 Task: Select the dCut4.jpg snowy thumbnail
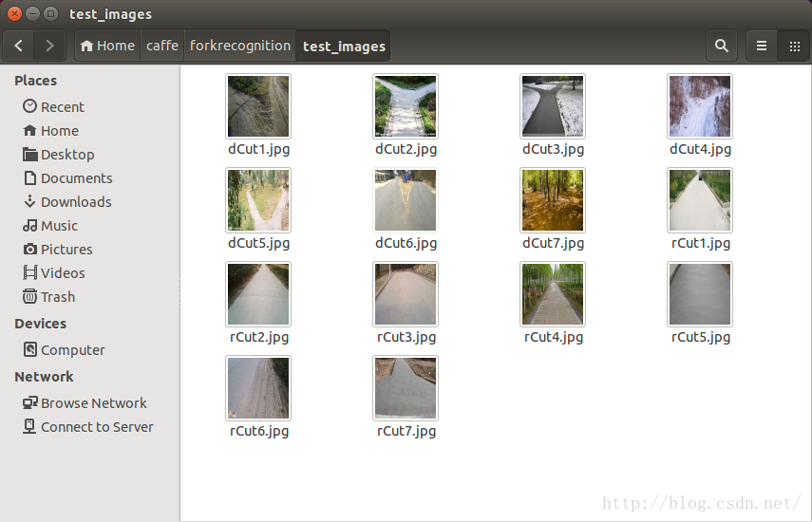(700, 106)
